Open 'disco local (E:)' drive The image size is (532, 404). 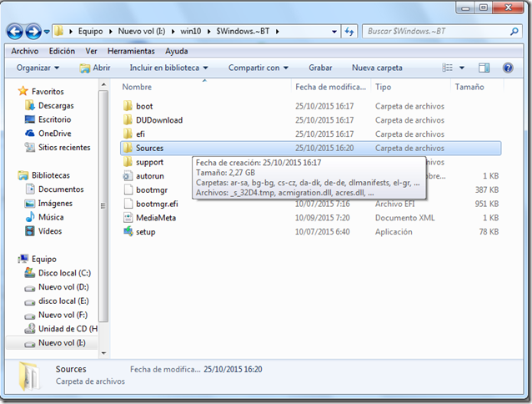pos(63,300)
